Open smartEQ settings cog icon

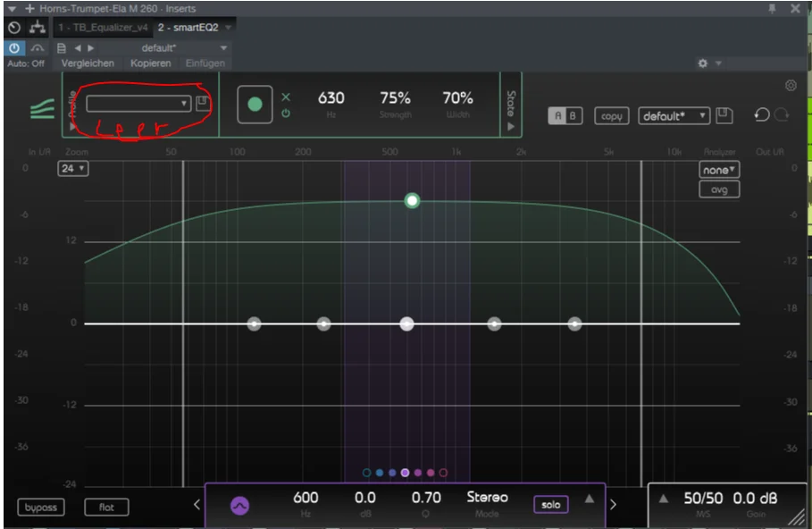[791, 86]
